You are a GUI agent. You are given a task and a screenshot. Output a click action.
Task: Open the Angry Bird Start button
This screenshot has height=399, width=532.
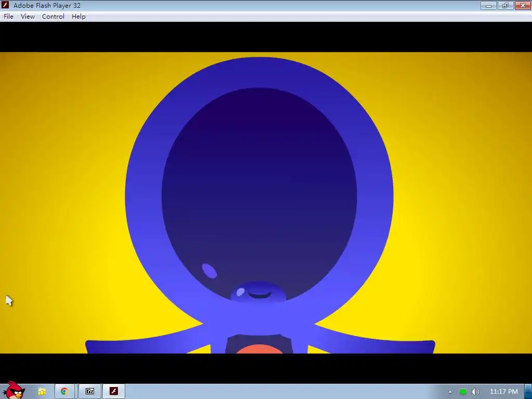(14, 390)
